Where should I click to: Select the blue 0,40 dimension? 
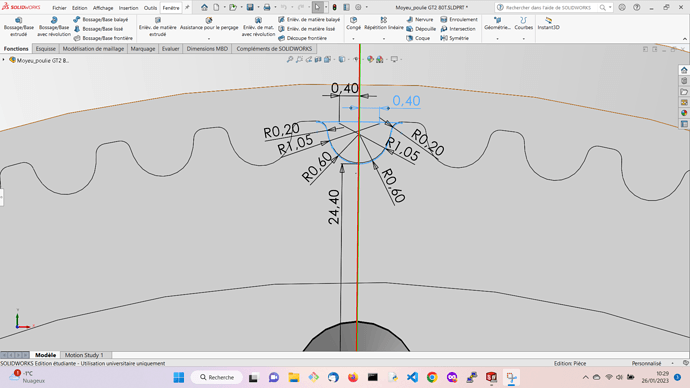[406, 101]
